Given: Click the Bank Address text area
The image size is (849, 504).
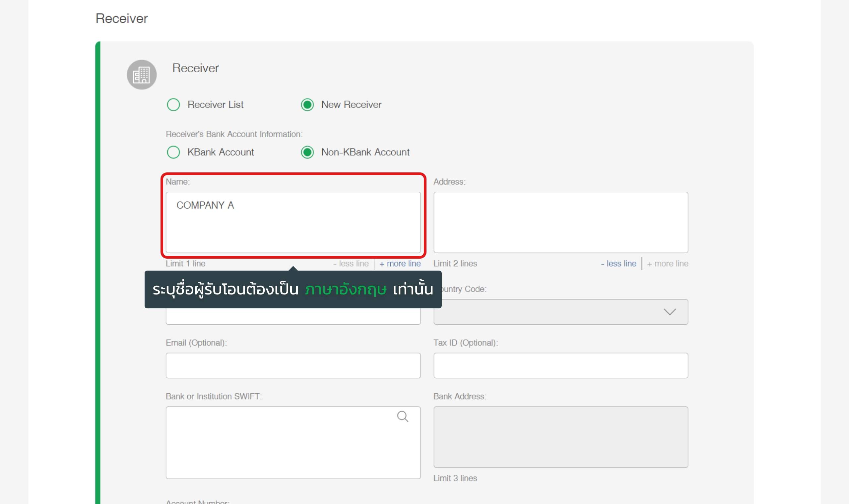Looking at the screenshot, I should 560,437.
